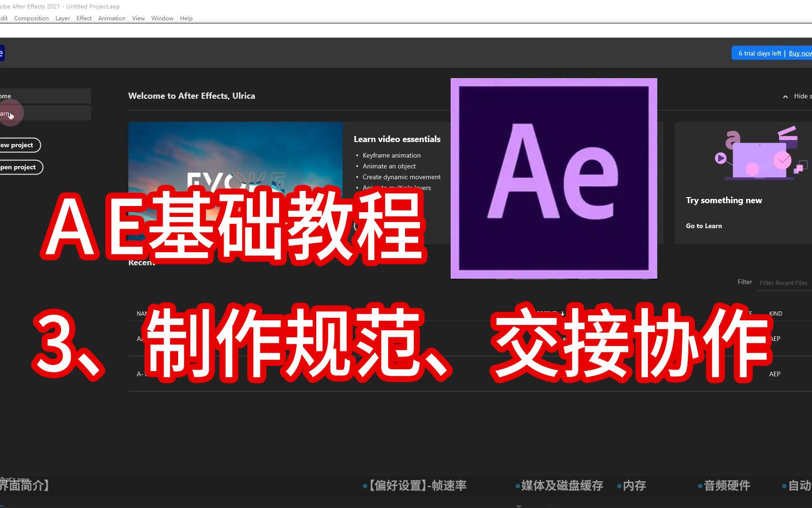
Task: Select the Learn sidebar tab
Action: tap(45, 113)
